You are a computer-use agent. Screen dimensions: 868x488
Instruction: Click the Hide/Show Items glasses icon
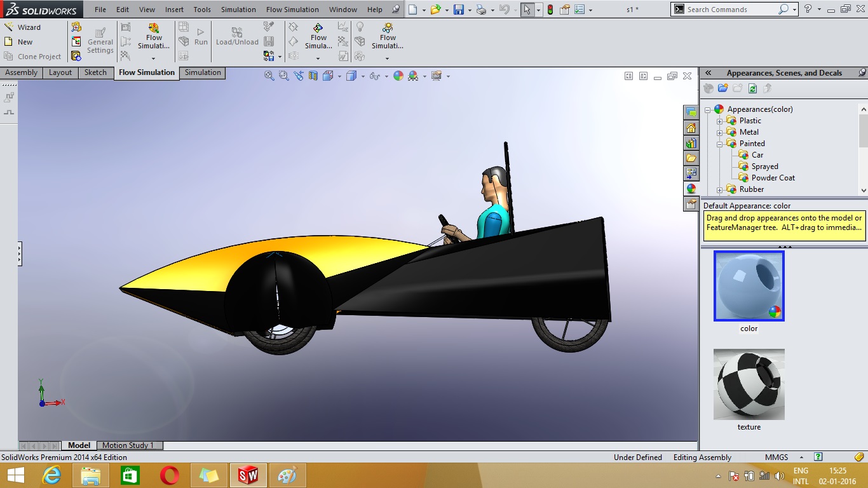pos(374,76)
